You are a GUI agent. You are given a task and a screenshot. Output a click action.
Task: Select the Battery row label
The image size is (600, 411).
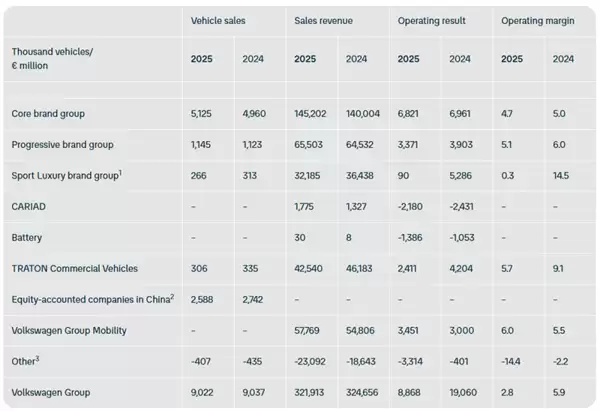[28, 237]
